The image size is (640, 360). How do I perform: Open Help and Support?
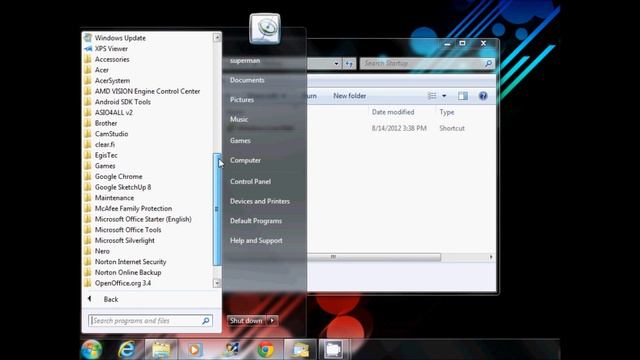[x=256, y=240]
